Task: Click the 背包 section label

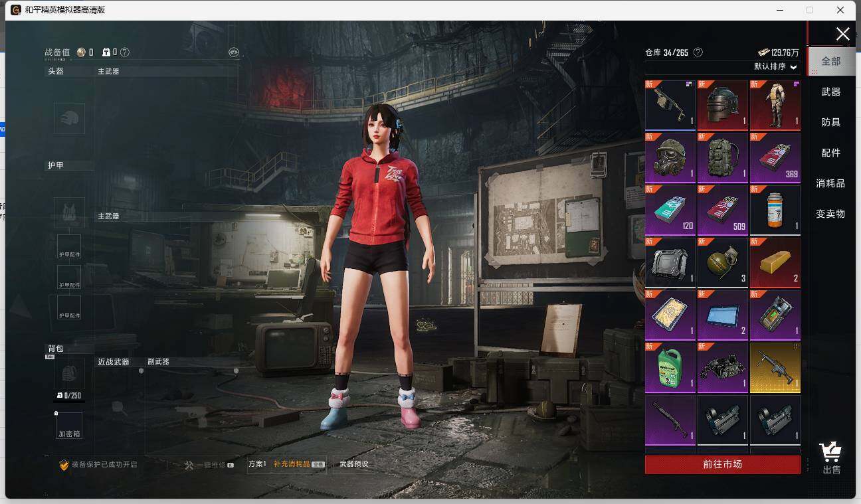Action: 56,349
